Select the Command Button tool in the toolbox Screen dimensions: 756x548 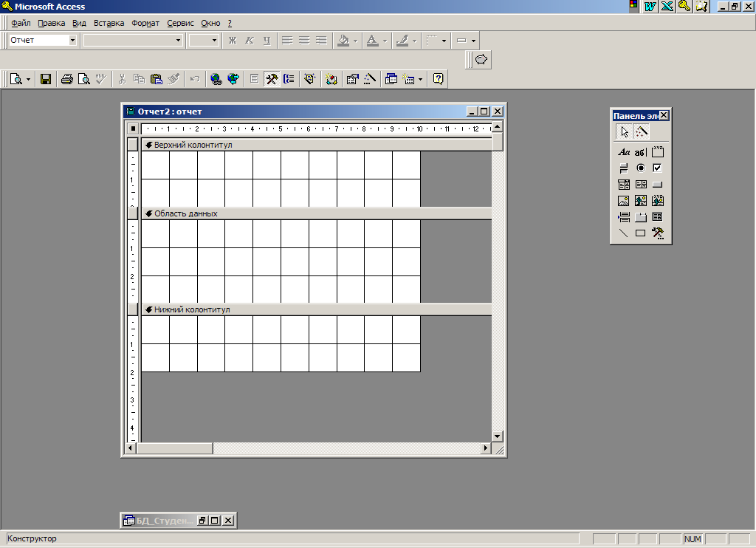click(x=658, y=185)
